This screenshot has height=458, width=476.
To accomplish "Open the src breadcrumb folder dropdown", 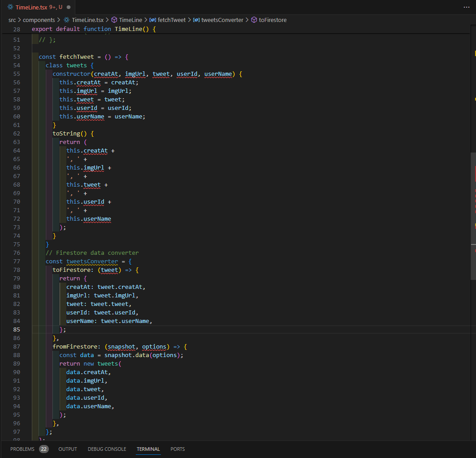I will 12,20.
